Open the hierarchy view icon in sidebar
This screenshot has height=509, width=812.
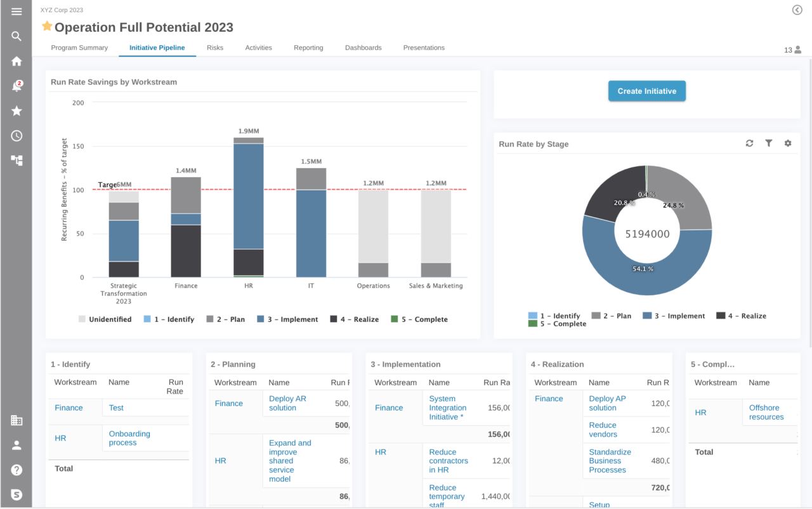pos(16,161)
